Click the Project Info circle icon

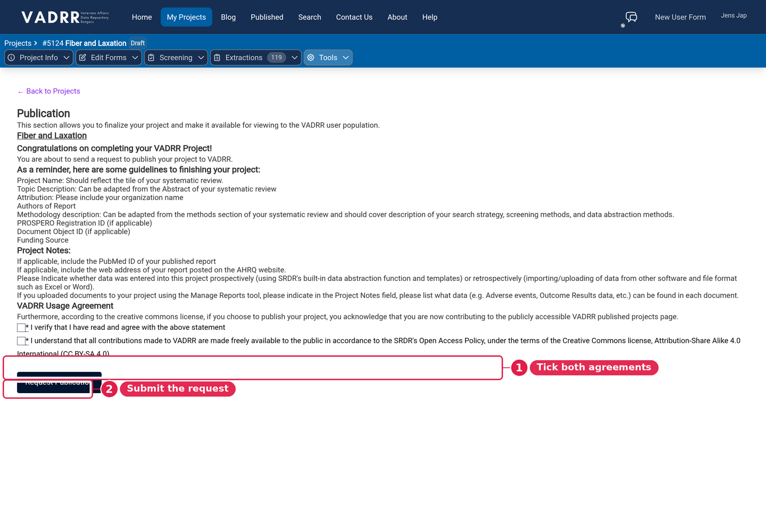click(11, 57)
